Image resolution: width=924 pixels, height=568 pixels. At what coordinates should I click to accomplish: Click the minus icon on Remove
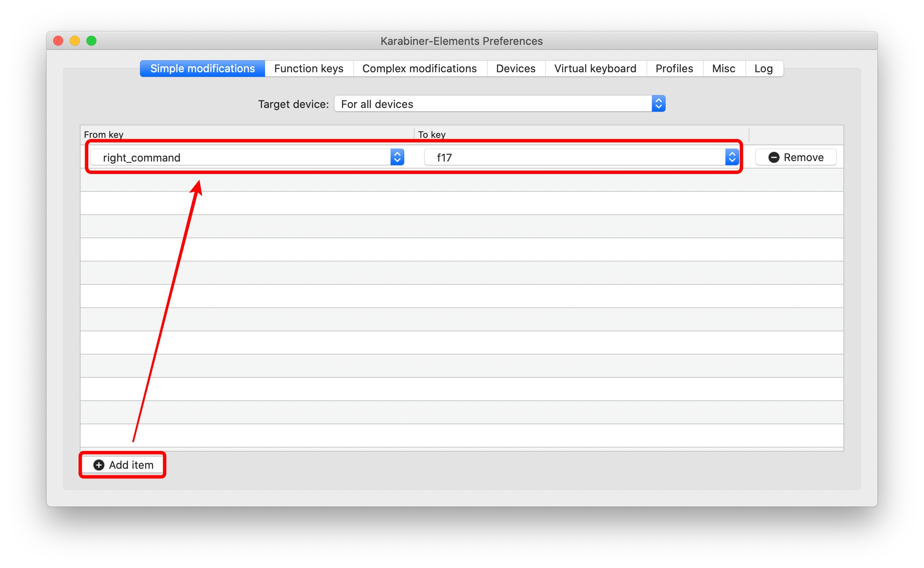point(774,157)
